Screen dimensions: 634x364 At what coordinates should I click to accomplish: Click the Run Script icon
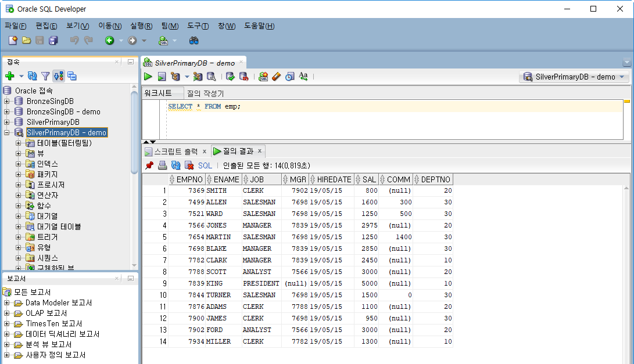tap(162, 77)
